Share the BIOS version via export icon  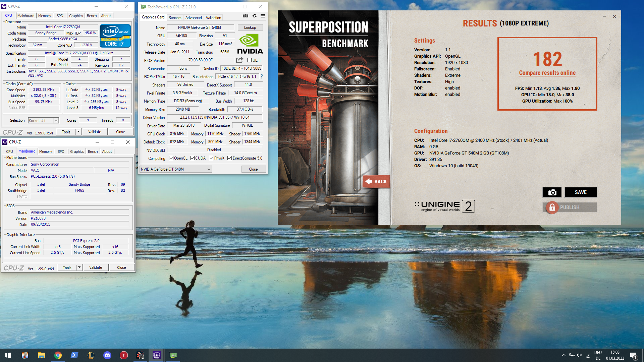tap(239, 60)
